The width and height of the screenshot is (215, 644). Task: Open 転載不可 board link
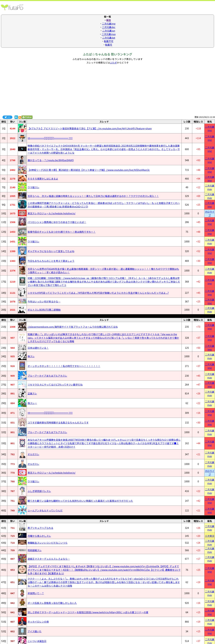(109, 41)
